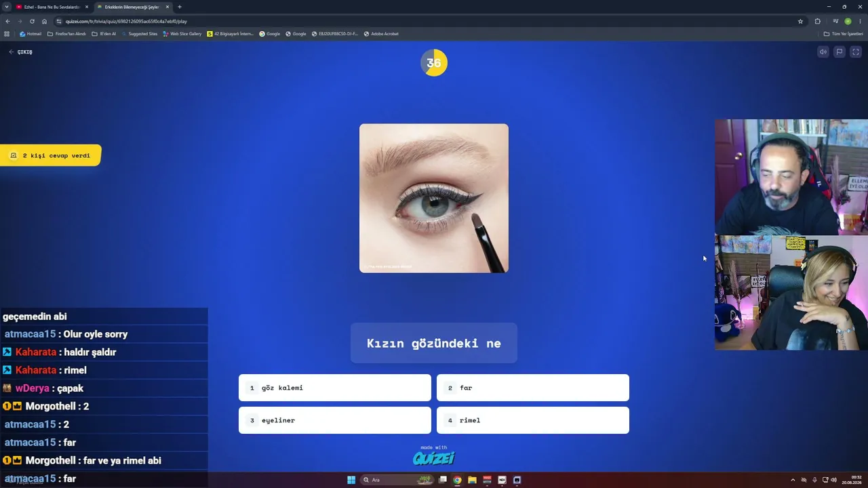Click the eye makeup question image
Viewport: 868px width, 488px height.
(x=434, y=198)
